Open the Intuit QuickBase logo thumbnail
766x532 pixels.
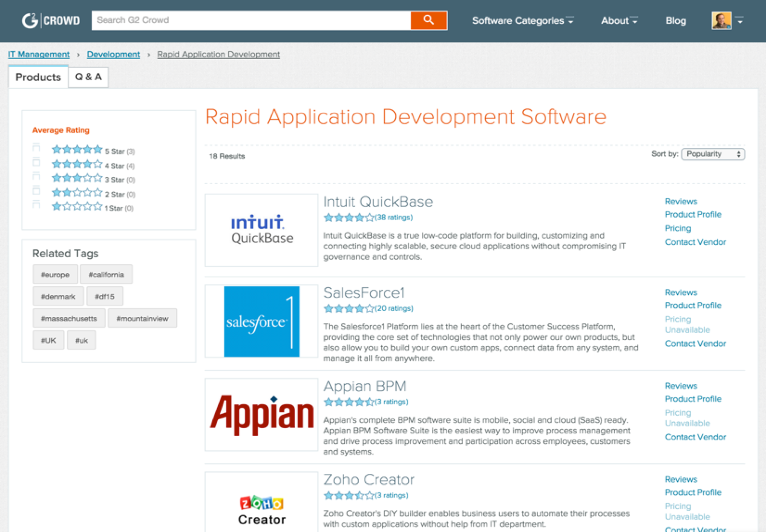[261, 230]
